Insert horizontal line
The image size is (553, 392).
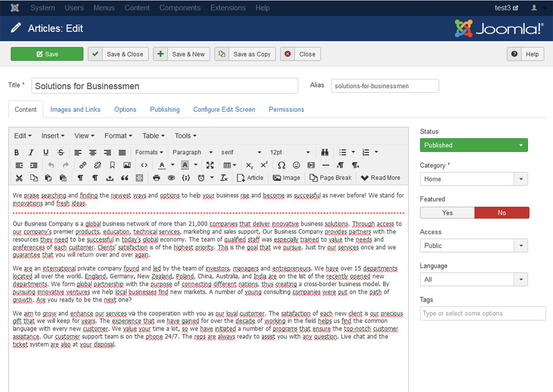click(326, 165)
